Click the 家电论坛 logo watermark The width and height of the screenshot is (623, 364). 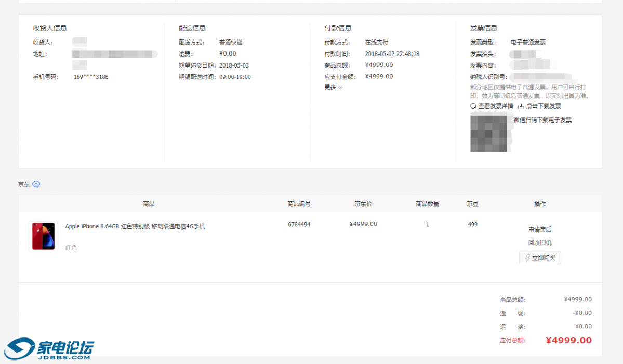pos(49,349)
